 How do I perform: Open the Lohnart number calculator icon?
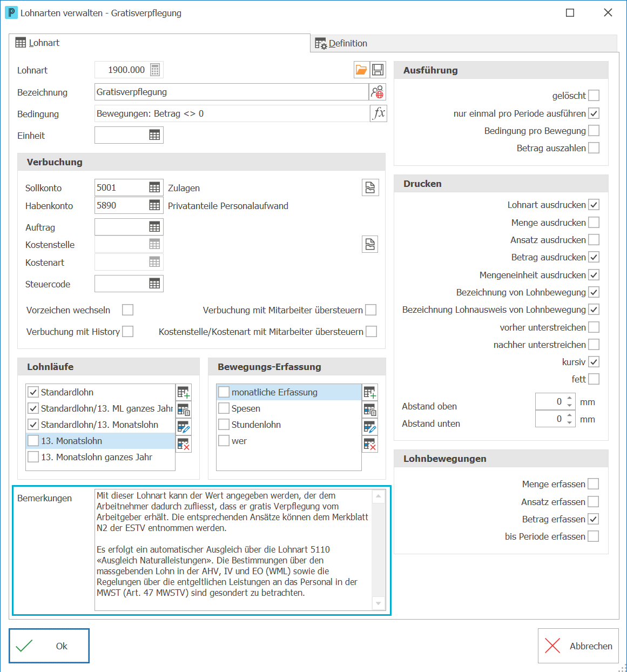pyautogui.click(x=155, y=70)
